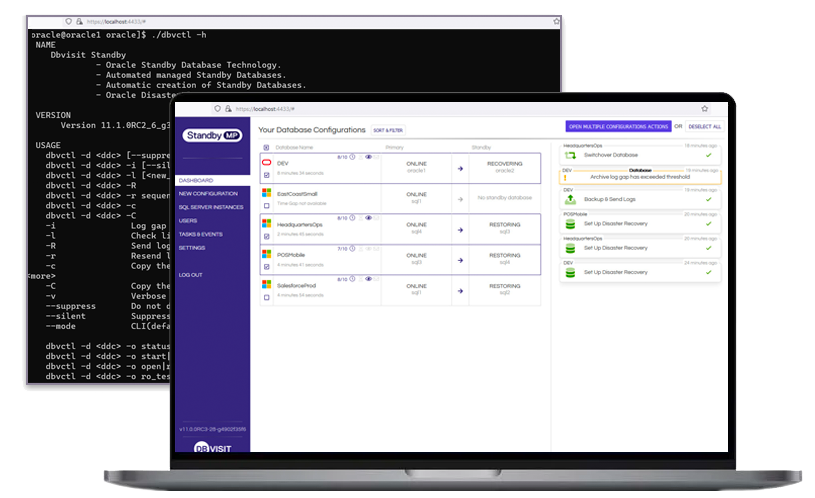Viewport: 815px width, 498px height.
Task: Click the EastCoastSmall database name
Action: 297,194
